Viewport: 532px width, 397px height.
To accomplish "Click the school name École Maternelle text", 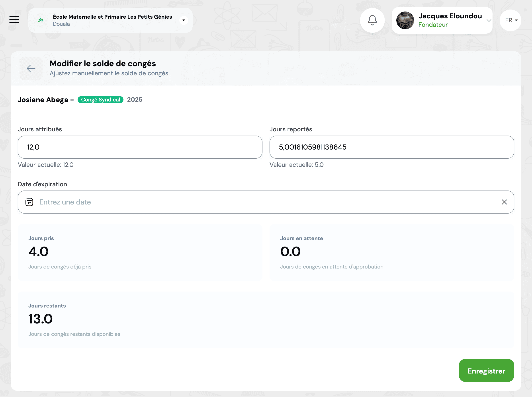I will click(112, 17).
